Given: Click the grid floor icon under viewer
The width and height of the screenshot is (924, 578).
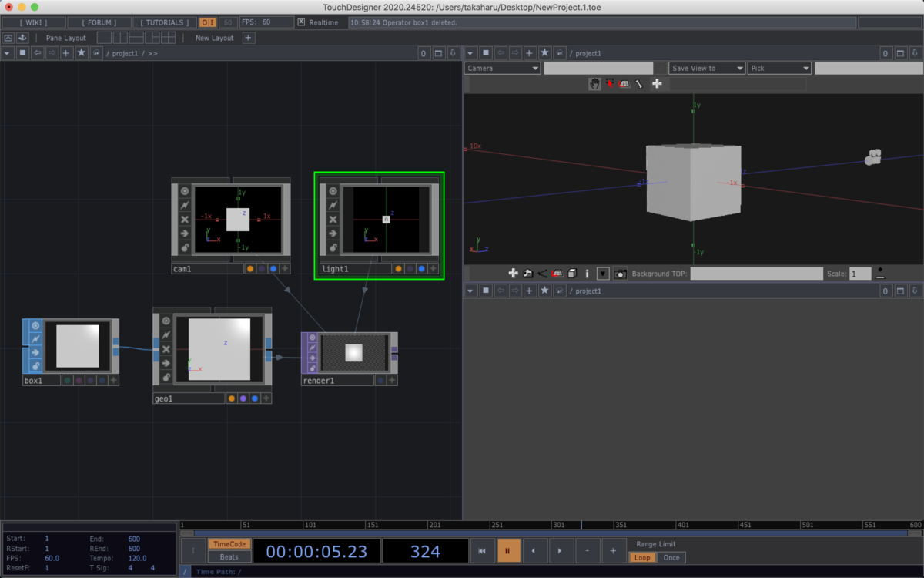Looking at the screenshot, I should click(x=558, y=273).
